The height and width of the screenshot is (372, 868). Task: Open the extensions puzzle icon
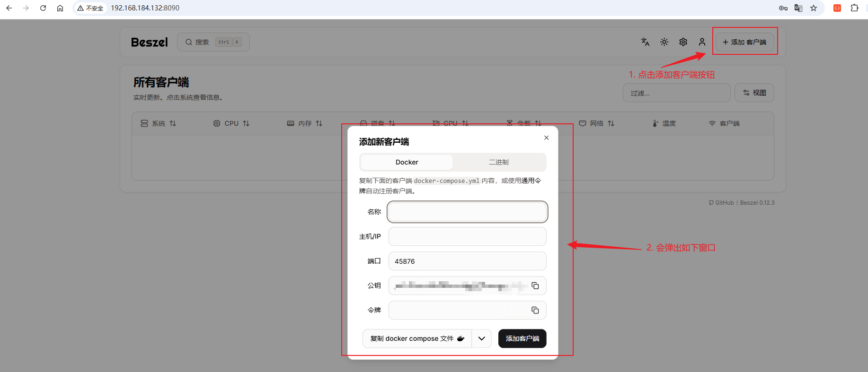(x=854, y=8)
